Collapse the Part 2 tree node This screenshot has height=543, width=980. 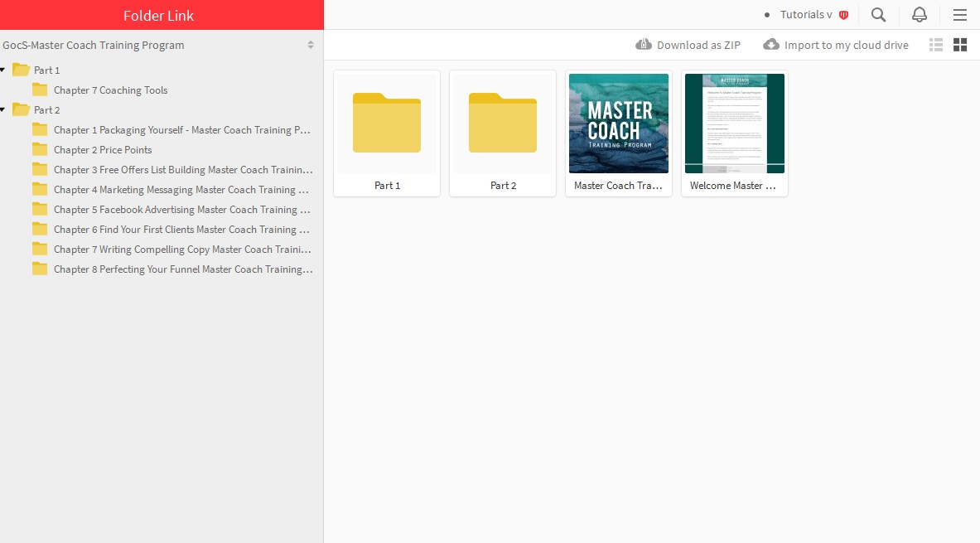point(3,110)
